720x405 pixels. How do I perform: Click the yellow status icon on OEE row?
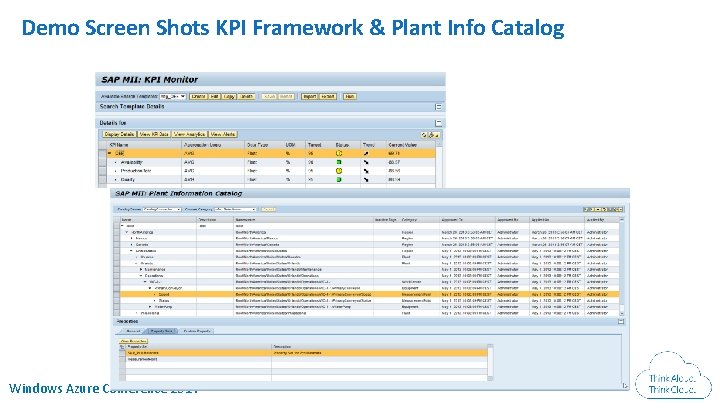(339, 153)
